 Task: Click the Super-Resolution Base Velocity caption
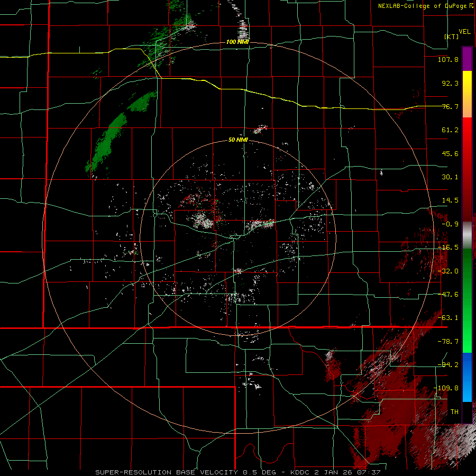coord(237,472)
